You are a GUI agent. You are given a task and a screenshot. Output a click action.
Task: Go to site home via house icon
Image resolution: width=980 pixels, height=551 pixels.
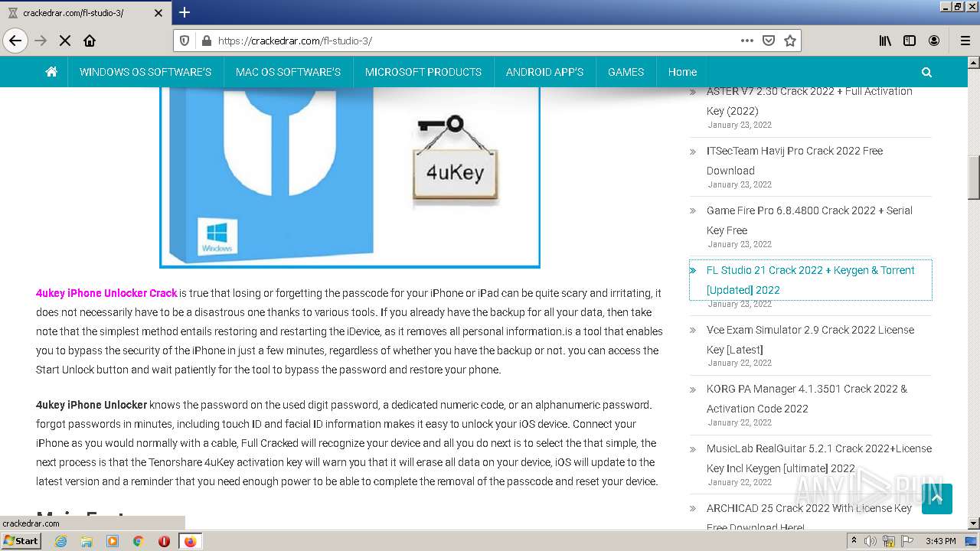point(51,72)
